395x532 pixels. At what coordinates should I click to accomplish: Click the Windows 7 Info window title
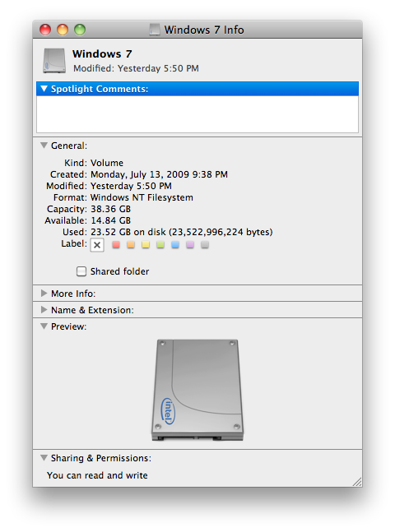(x=204, y=30)
